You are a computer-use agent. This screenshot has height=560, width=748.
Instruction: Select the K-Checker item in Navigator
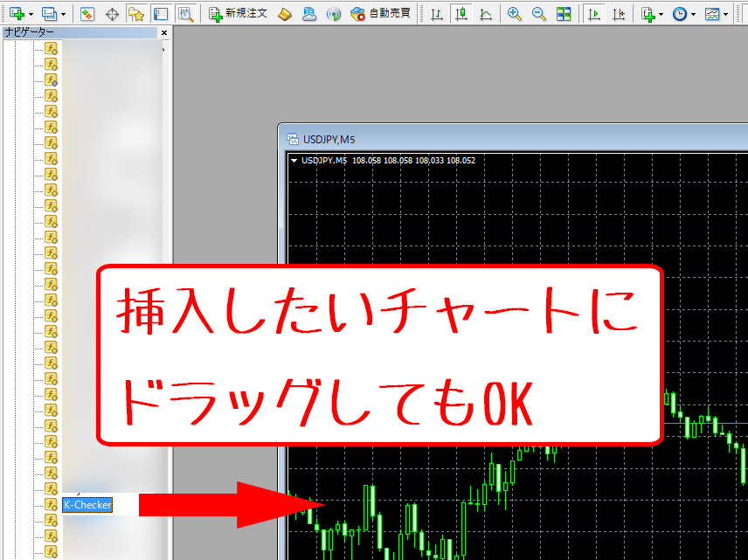87,505
